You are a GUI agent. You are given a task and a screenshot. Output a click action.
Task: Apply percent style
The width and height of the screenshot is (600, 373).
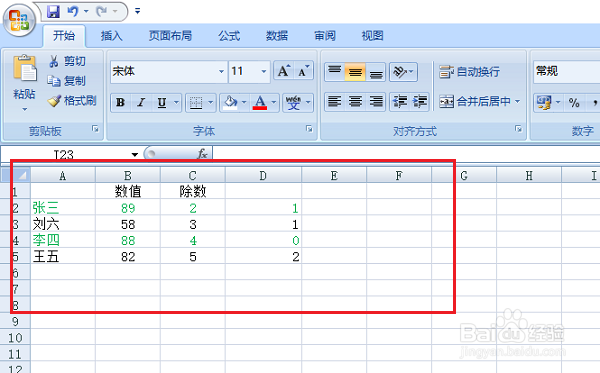pyautogui.click(x=574, y=103)
